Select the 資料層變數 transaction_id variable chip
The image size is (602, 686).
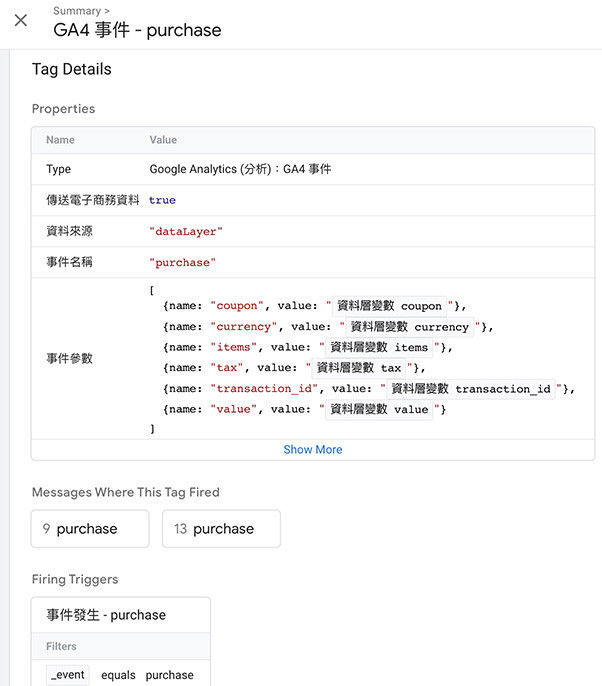471,388
